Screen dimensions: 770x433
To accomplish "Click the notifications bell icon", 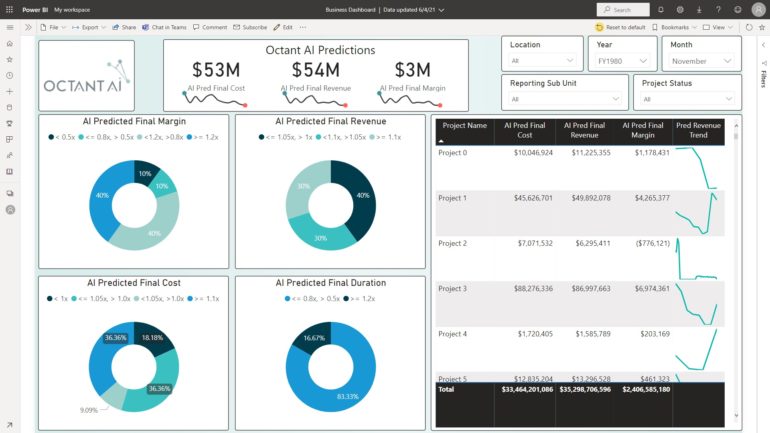I will click(661, 9).
